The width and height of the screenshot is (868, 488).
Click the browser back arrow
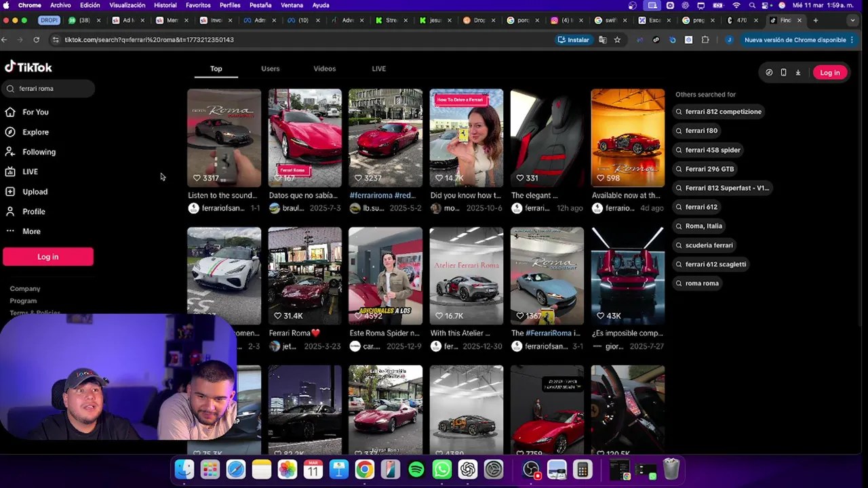coord(4,40)
